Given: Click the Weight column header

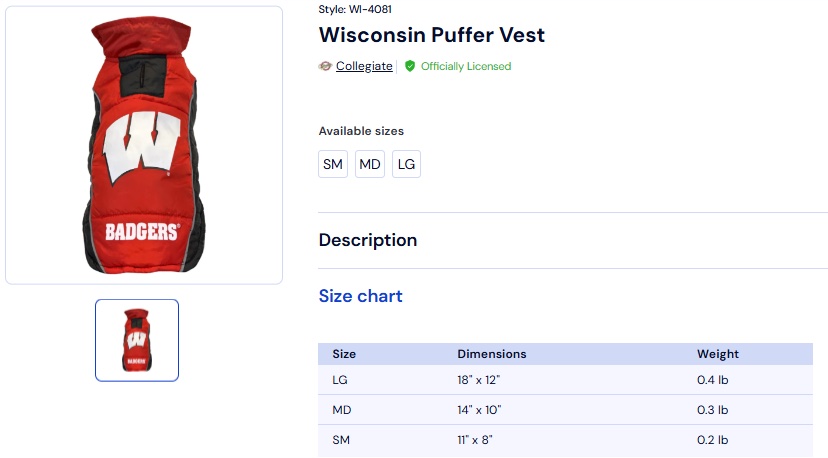Looking at the screenshot, I should (x=718, y=354).
